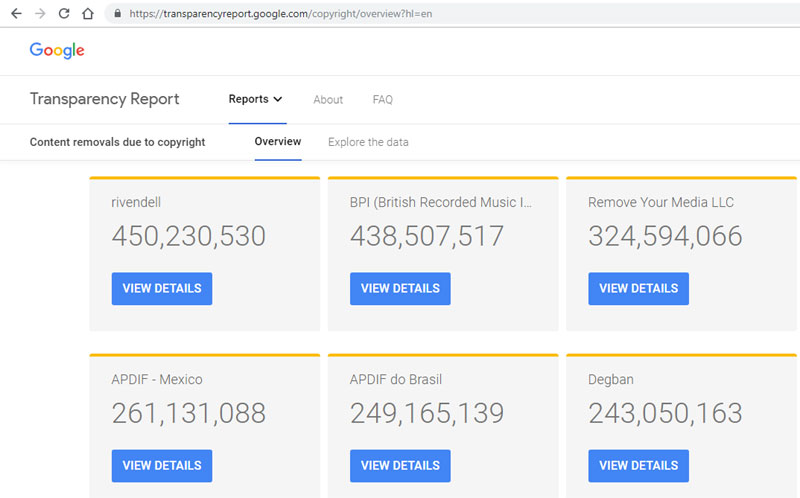Go to browser home page icon
This screenshot has height=498, width=800.
88,14
